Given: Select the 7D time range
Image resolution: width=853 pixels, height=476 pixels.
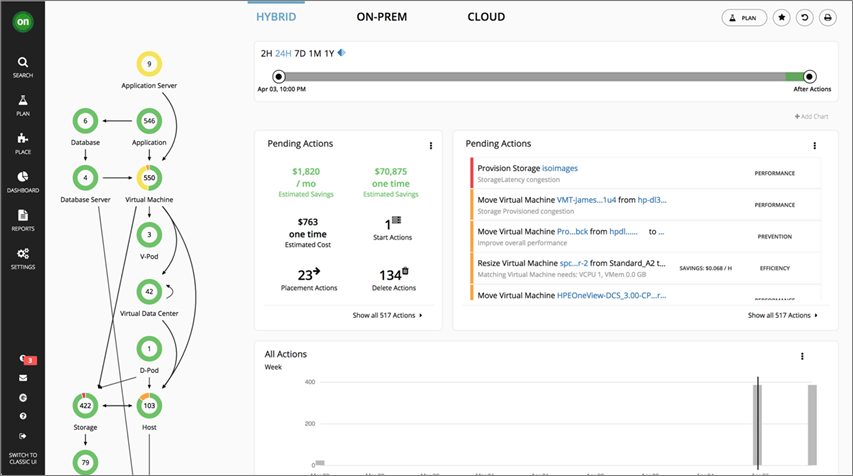Looking at the screenshot, I should (300, 53).
